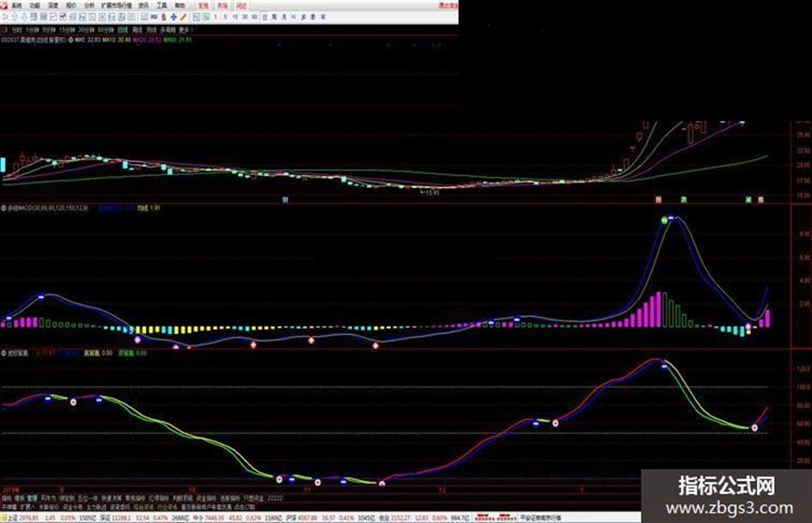Open the 系统 menu
812x523 pixels.
17,6
